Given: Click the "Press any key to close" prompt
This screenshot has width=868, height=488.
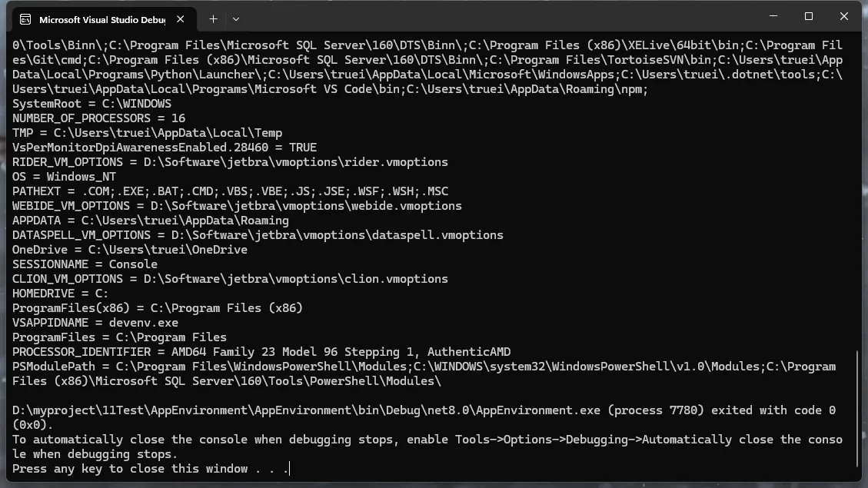Looking at the screenshot, I should [x=150, y=469].
